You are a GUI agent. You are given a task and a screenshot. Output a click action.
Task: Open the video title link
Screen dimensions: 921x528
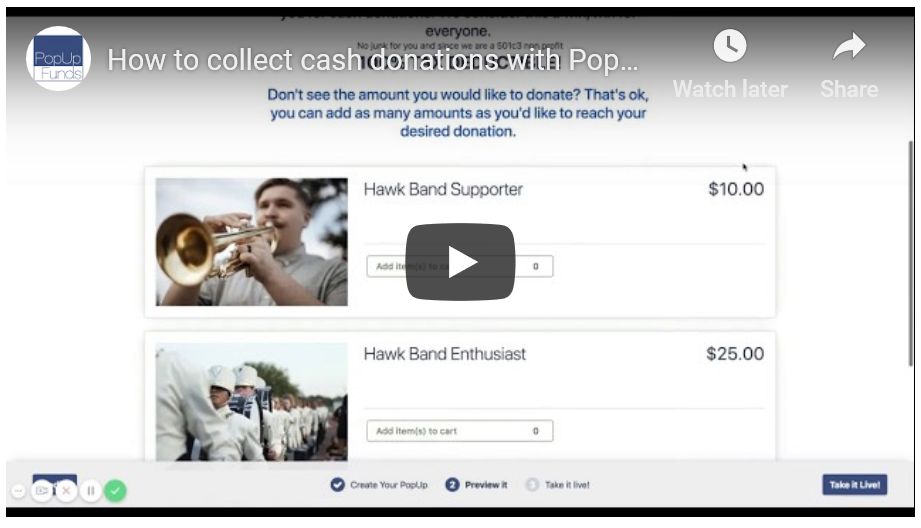coord(372,60)
